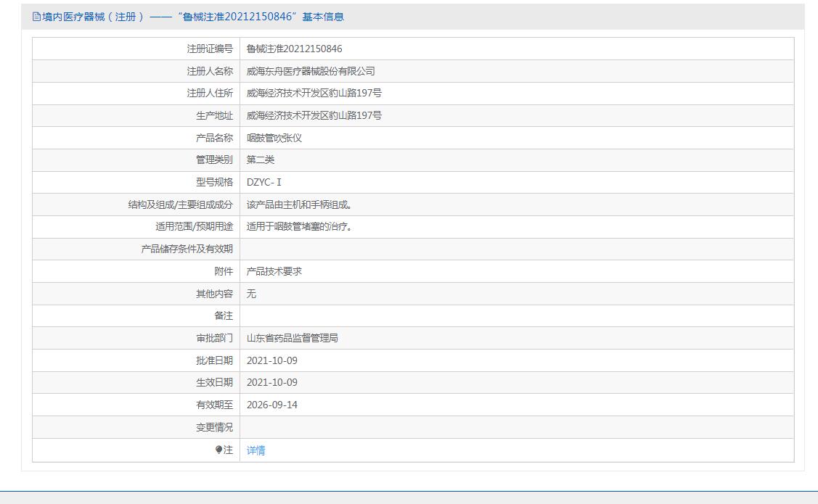Select the value 第二类
The height and width of the screenshot is (504, 818).
point(261,160)
